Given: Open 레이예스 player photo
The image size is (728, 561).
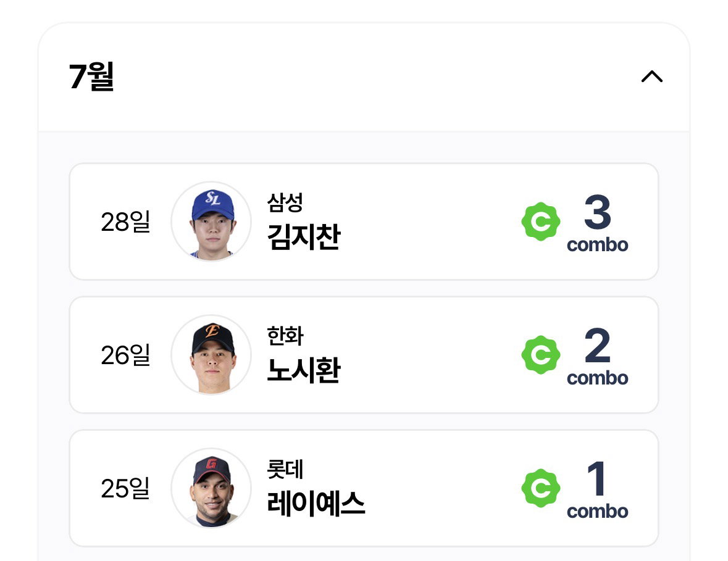Looking at the screenshot, I should 211,488.
